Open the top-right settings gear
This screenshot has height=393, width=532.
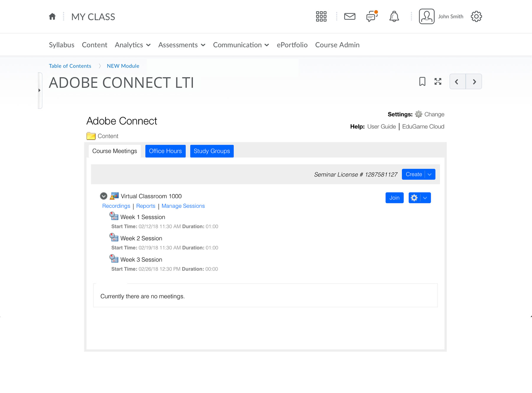(x=476, y=17)
